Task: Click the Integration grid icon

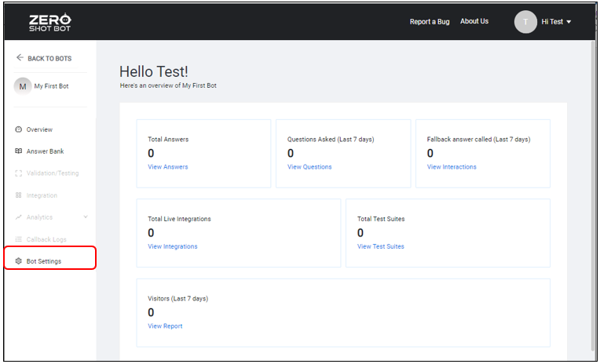Action: point(18,195)
